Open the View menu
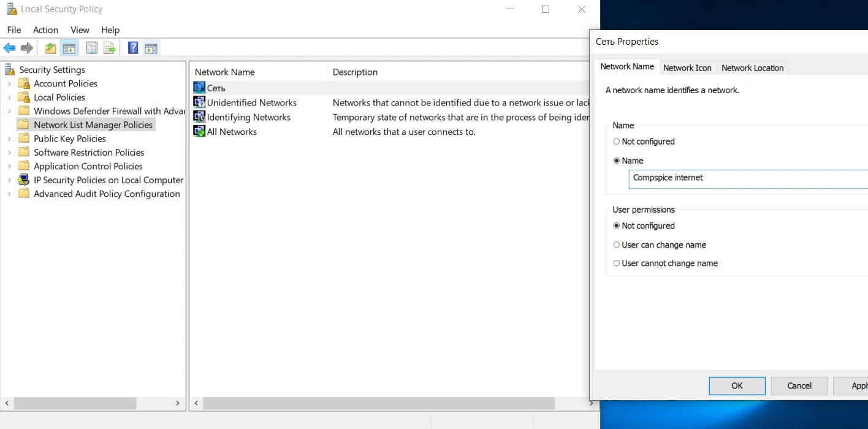This screenshot has height=429, width=868. click(x=80, y=29)
